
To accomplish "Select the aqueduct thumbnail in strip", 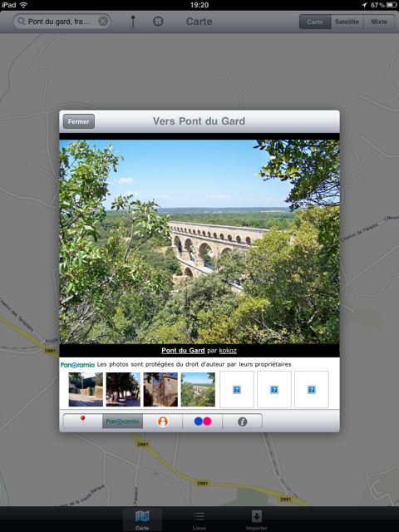I will (x=198, y=389).
